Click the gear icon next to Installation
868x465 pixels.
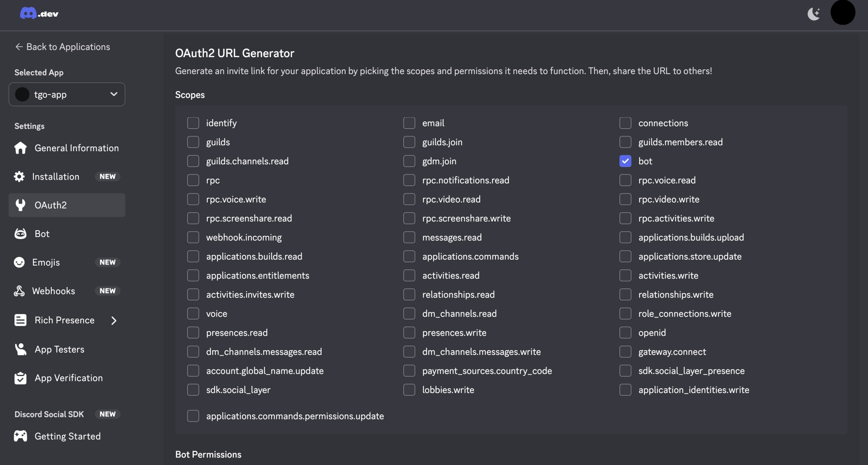pyautogui.click(x=20, y=176)
